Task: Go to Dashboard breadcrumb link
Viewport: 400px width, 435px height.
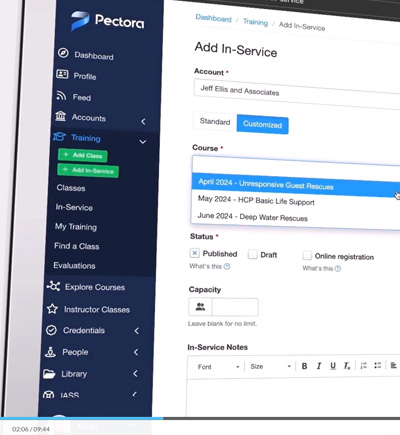Action: click(213, 18)
